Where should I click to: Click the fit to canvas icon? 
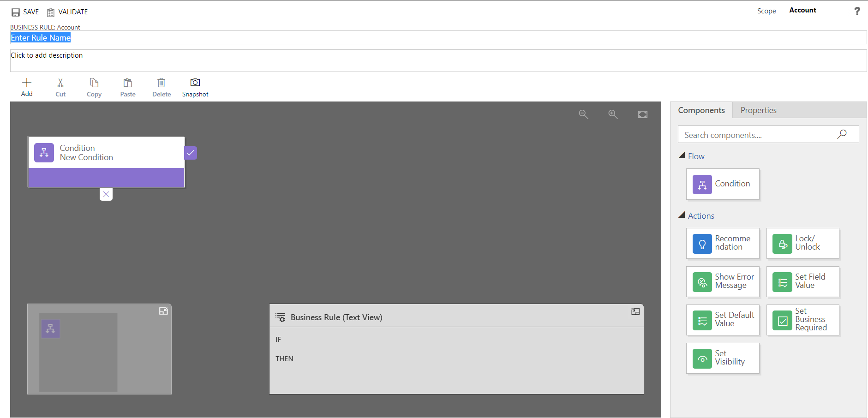click(642, 114)
